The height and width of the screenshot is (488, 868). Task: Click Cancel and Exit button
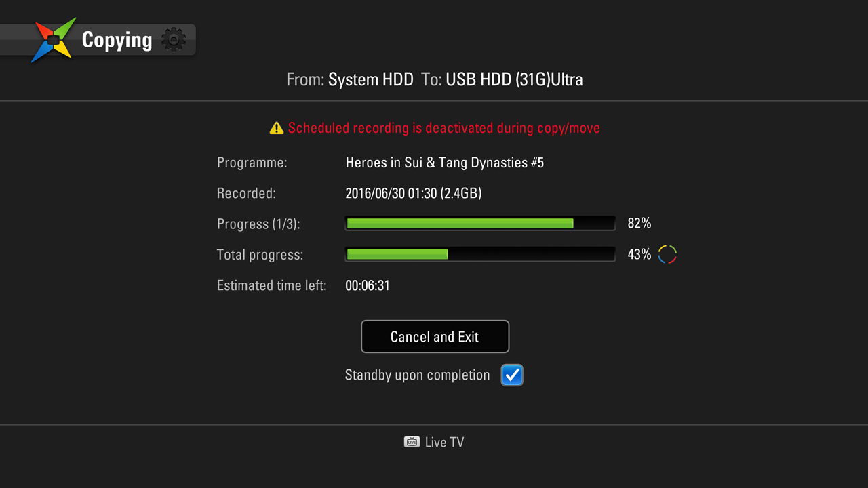coord(435,337)
